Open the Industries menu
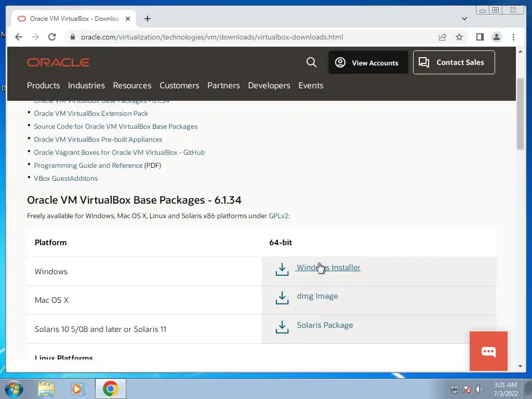532x399 pixels. point(86,86)
